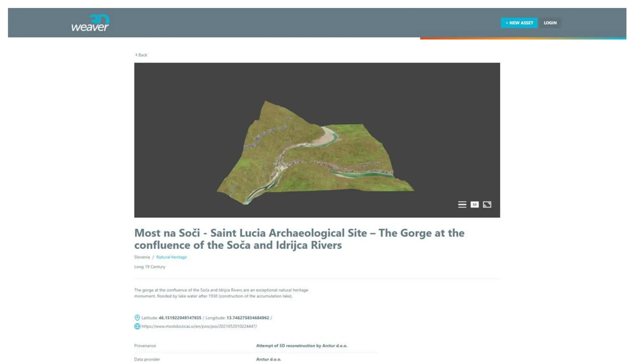
Task: Click the Back chevron arrow
Action: (x=136, y=55)
